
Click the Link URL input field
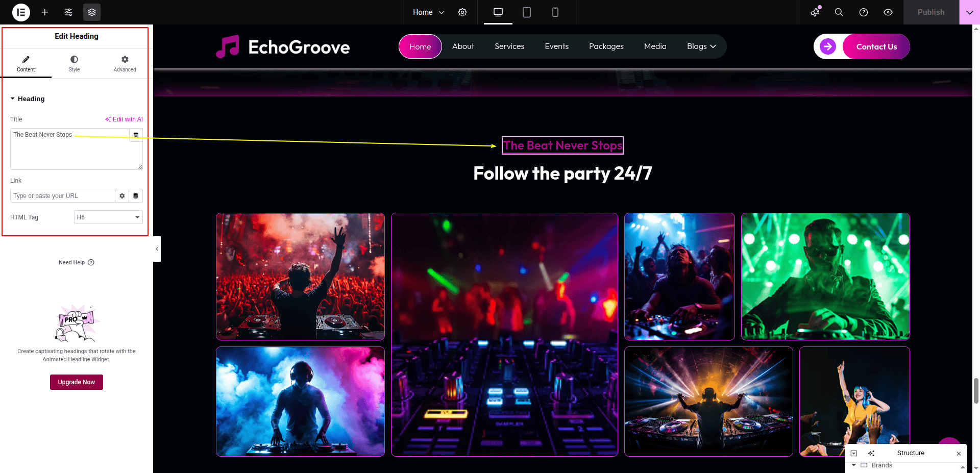(62, 196)
